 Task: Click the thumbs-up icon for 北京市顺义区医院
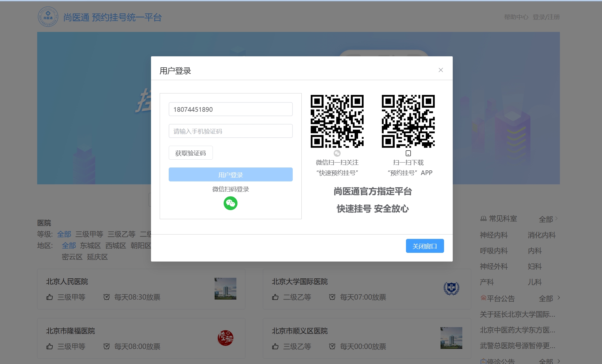coord(275,346)
